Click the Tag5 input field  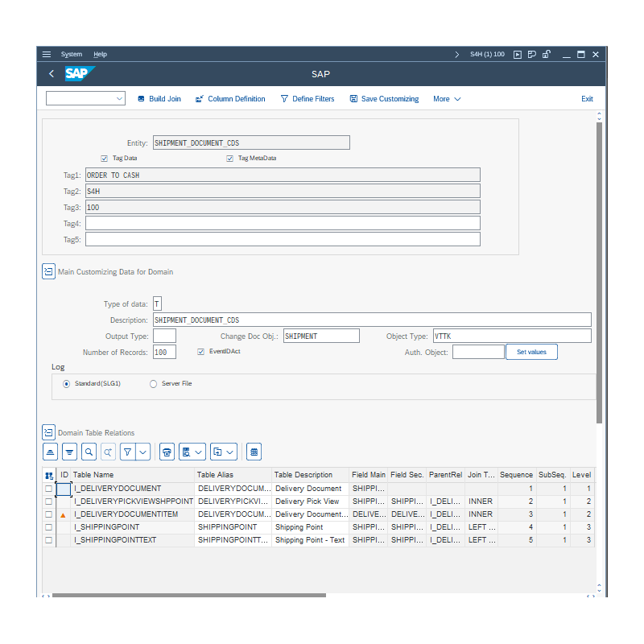coord(283,239)
